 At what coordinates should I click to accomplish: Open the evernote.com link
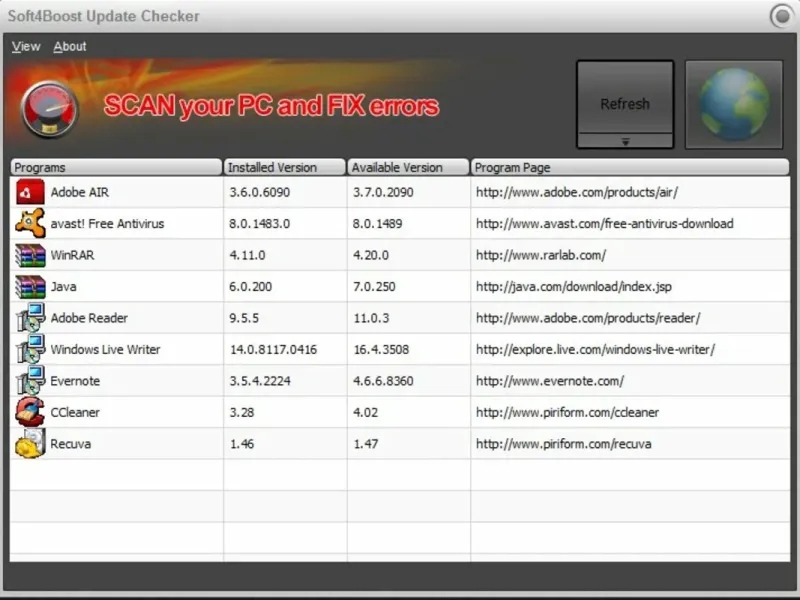(550, 381)
